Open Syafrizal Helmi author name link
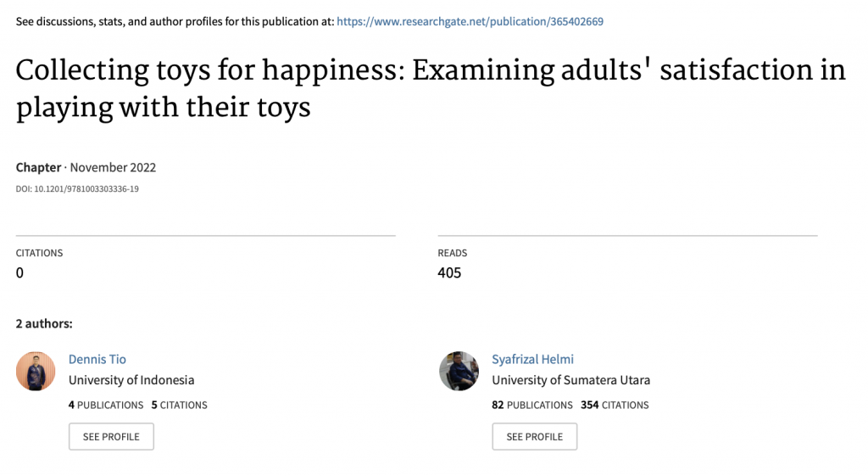This screenshot has width=868, height=476. click(x=532, y=359)
